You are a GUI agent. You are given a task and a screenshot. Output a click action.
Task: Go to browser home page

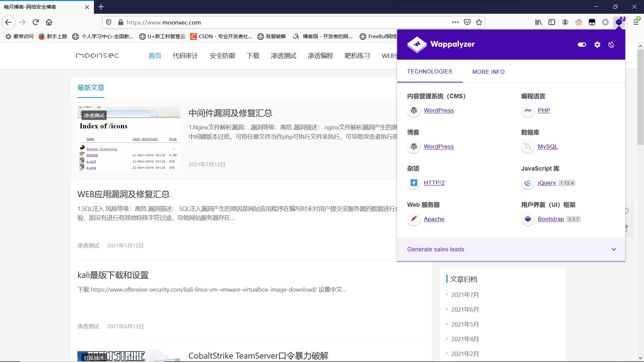click(x=49, y=22)
